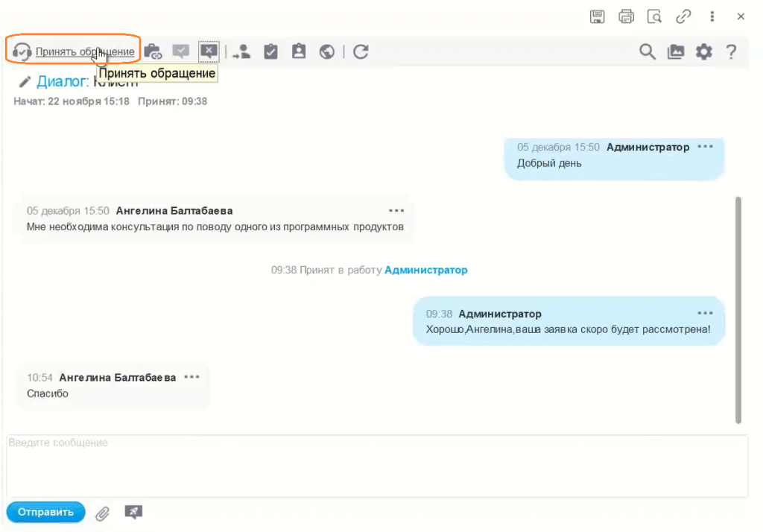Open three-dot menu on 'Добрый день' message
Screen dimensions: 763x532
(x=705, y=147)
